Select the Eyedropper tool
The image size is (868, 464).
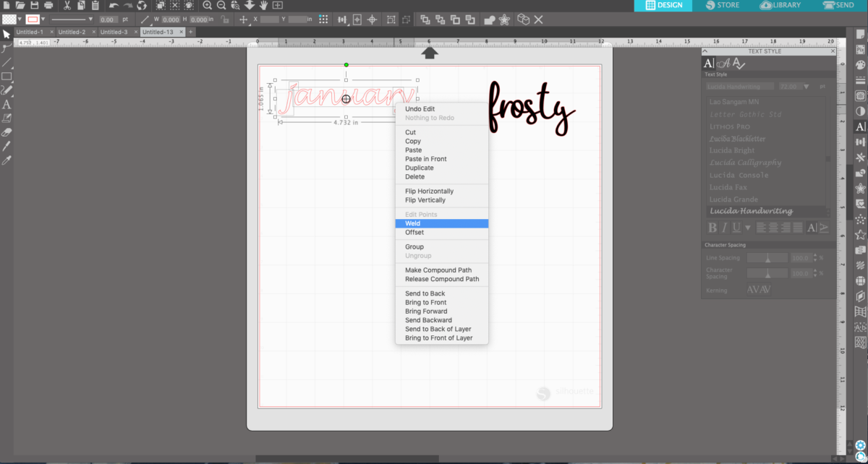7,160
